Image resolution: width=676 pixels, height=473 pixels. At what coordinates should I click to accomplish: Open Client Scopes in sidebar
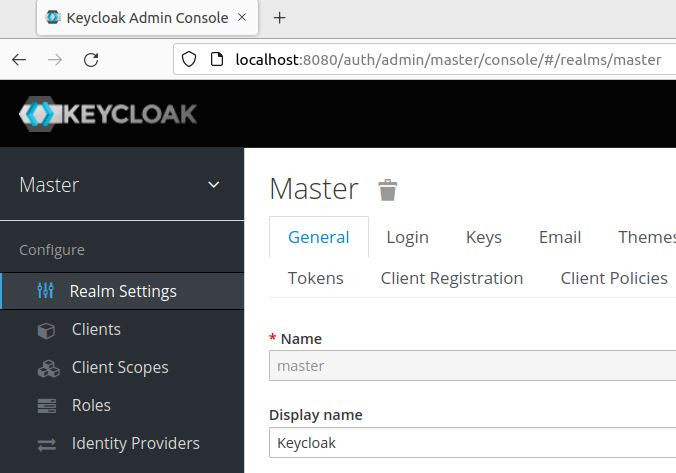pos(122,367)
